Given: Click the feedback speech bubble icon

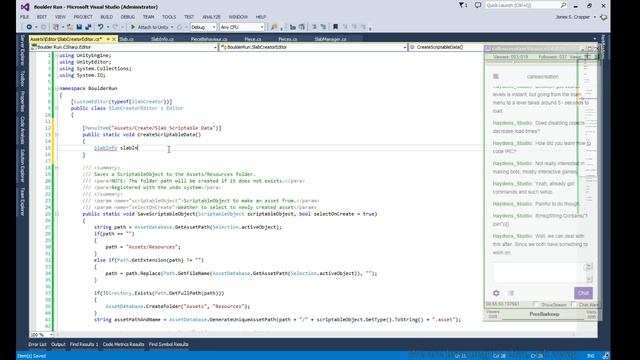Looking at the screenshot, I should coord(478,5).
